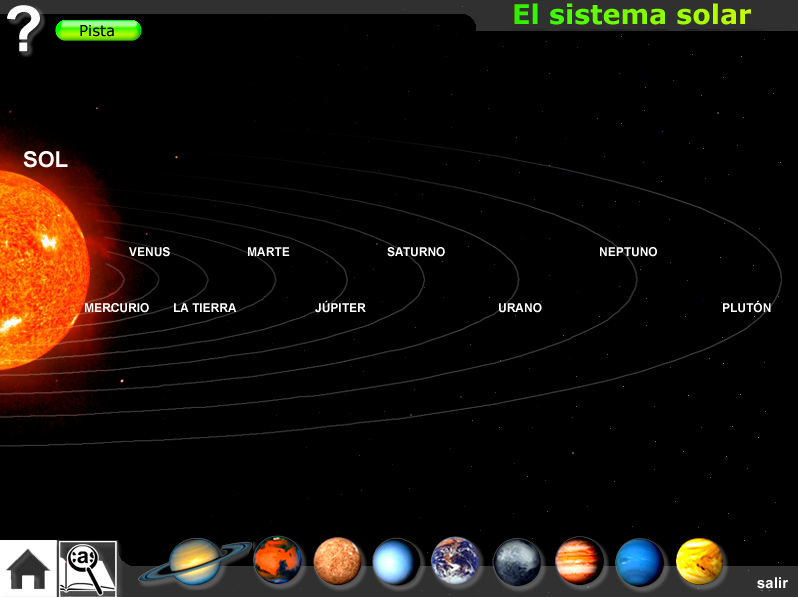Select the tan Mercury planet image
The height and width of the screenshot is (597, 798).
tap(337, 561)
